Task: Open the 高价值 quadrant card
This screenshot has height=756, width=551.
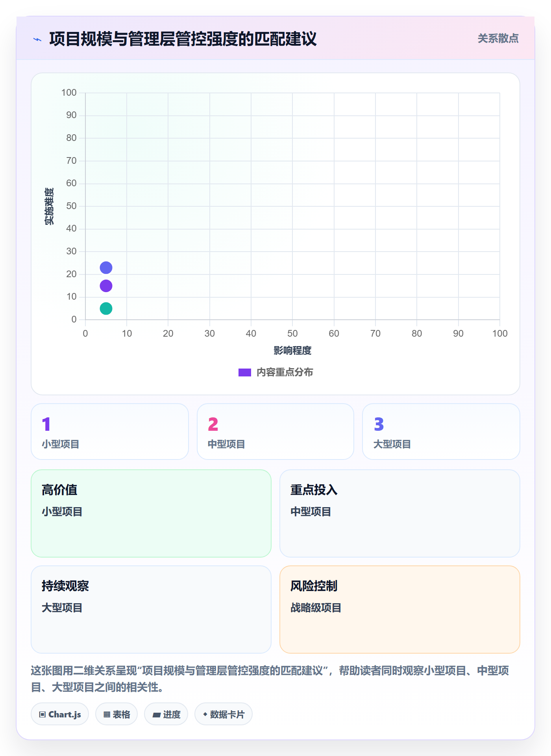Action: [151, 513]
